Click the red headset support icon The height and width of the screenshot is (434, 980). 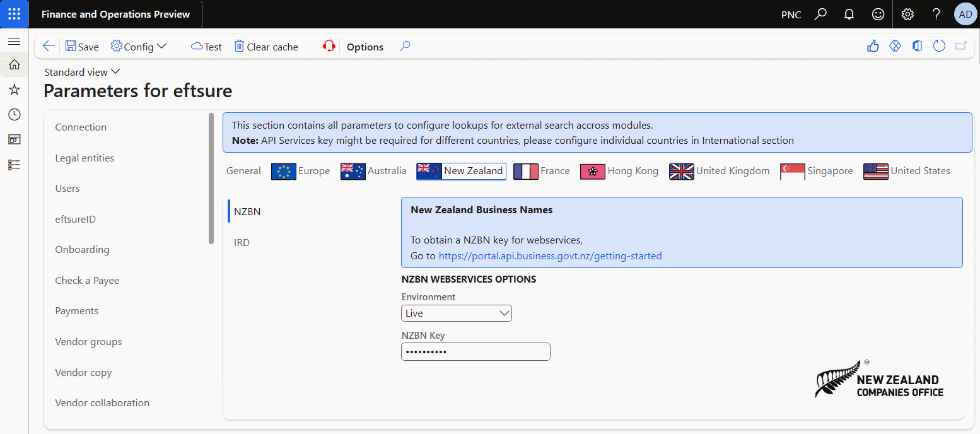tap(329, 46)
